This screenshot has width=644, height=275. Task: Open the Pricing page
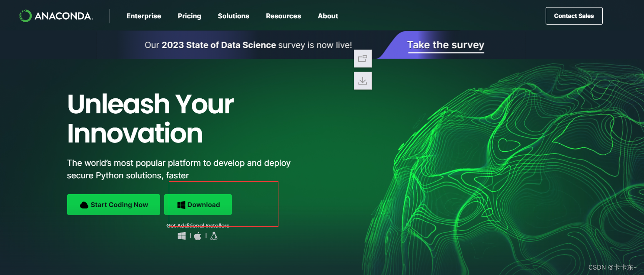189,16
